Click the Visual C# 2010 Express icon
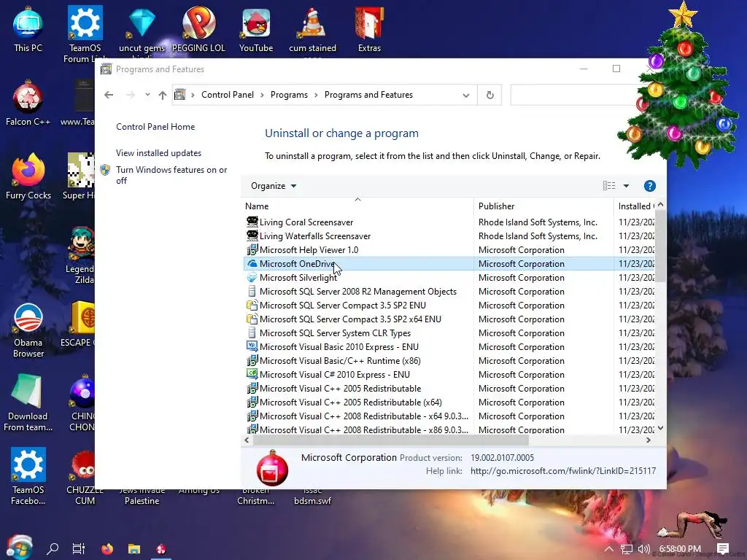The width and height of the screenshot is (747, 560). pyautogui.click(x=252, y=374)
